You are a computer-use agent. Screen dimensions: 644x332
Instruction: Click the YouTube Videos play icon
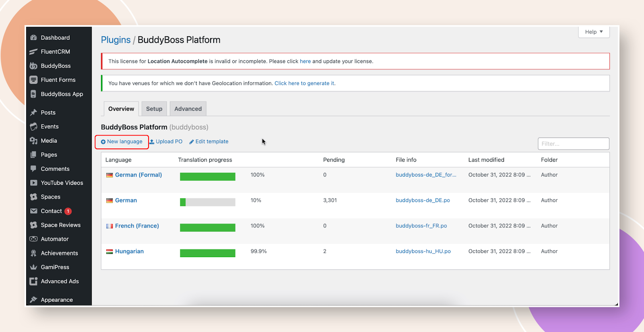pos(34,183)
